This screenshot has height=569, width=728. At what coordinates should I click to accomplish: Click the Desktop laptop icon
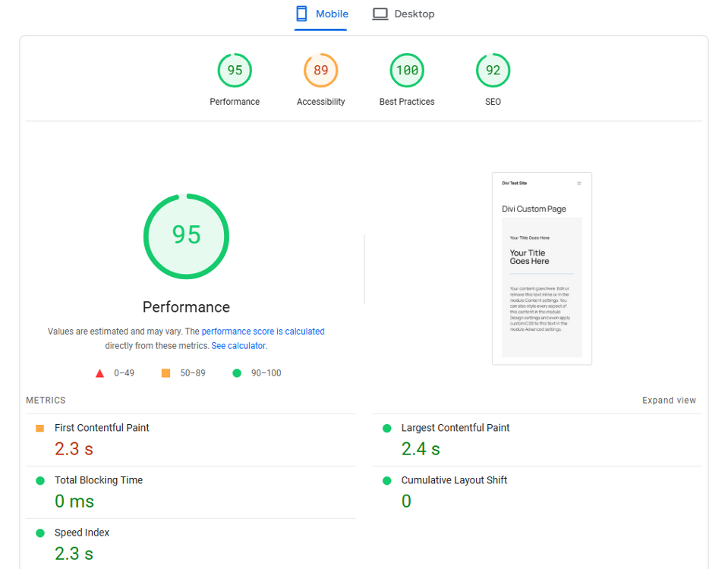click(380, 14)
